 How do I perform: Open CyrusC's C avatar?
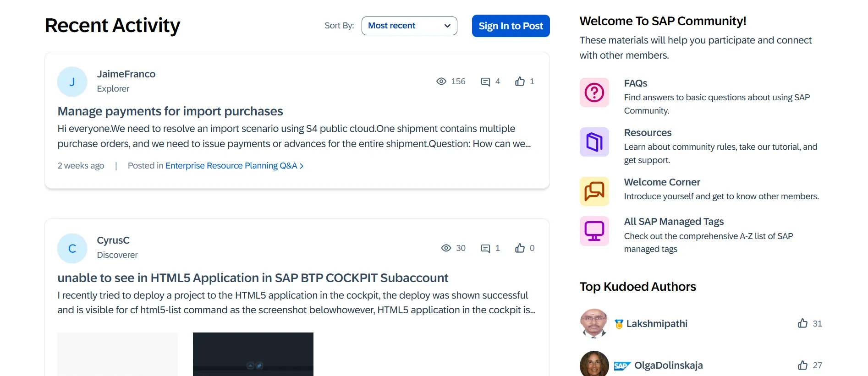point(72,248)
